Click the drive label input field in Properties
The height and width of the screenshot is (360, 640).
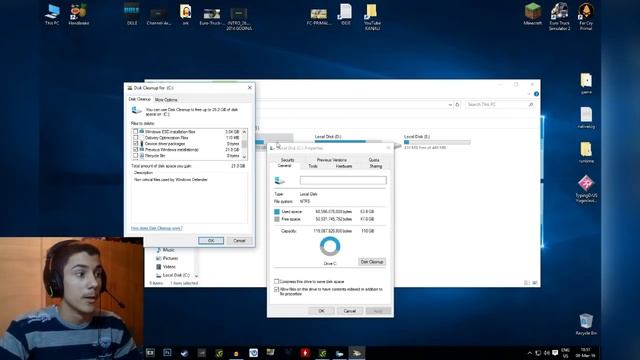coord(343,180)
